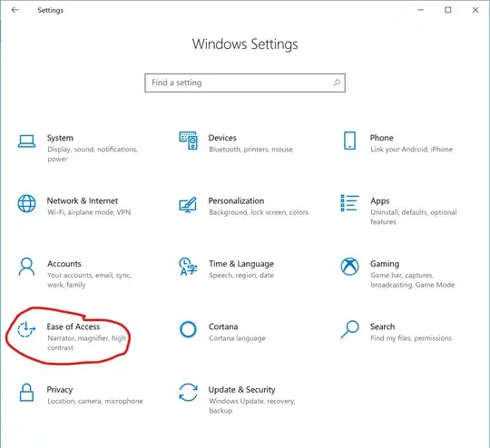This screenshot has height=448, width=490.
Task: Open the Search settings title
Action: tap(383, 326)
